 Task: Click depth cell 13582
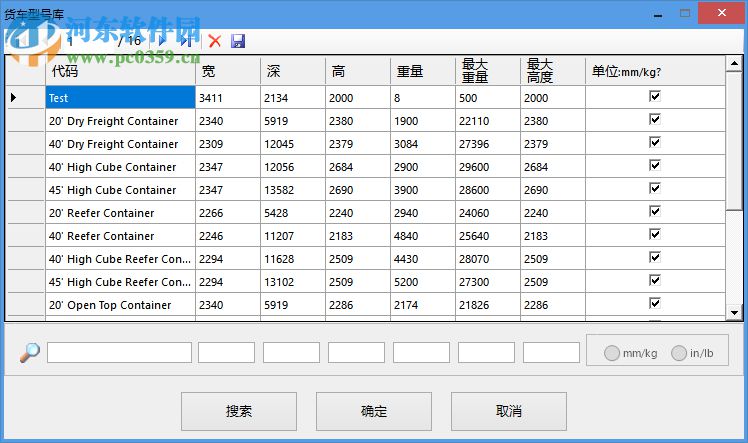click(293, 190)
